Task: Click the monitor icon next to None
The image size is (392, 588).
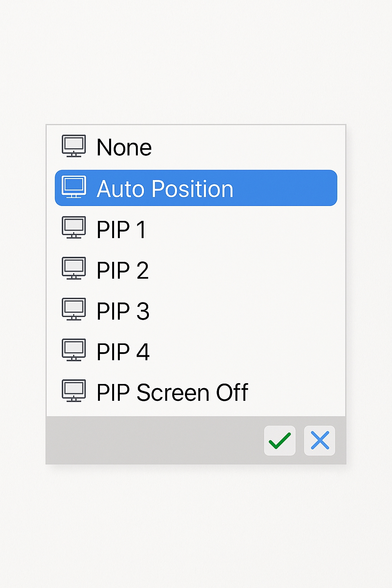Action: click(x=74, y=146)
